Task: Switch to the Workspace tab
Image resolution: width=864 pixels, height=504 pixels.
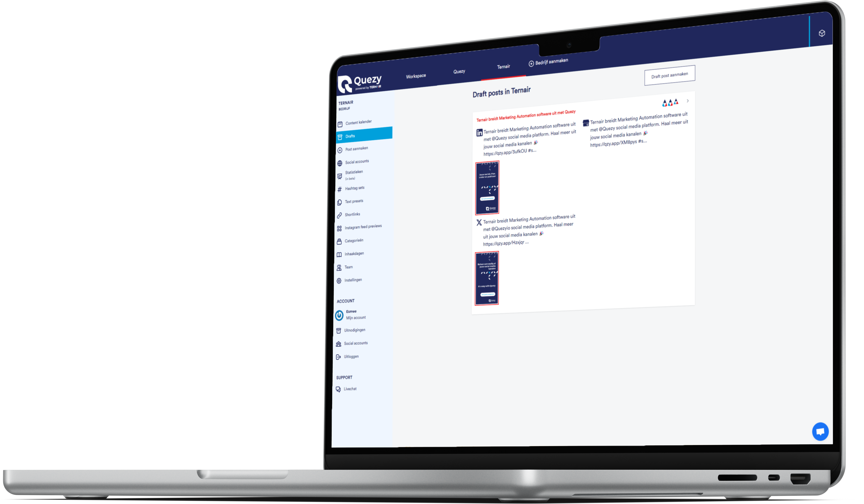Action: pos(416,74)
